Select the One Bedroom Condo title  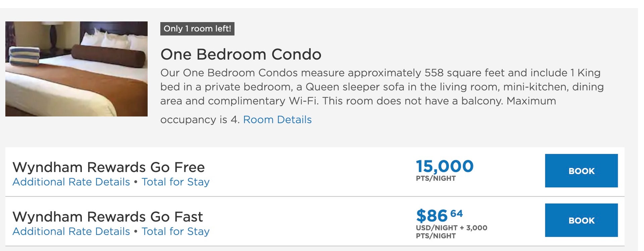(241, 54)
